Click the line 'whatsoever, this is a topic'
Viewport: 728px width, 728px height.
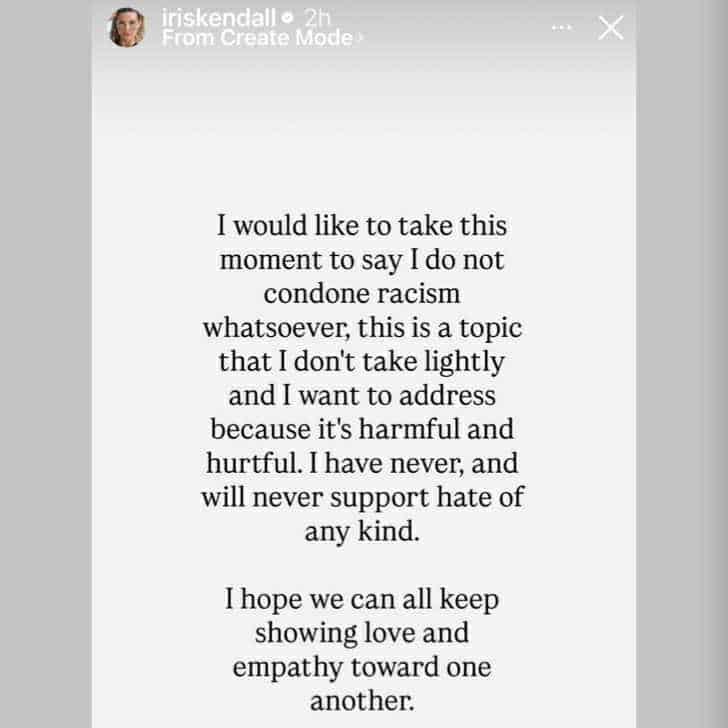pos(362,328)
